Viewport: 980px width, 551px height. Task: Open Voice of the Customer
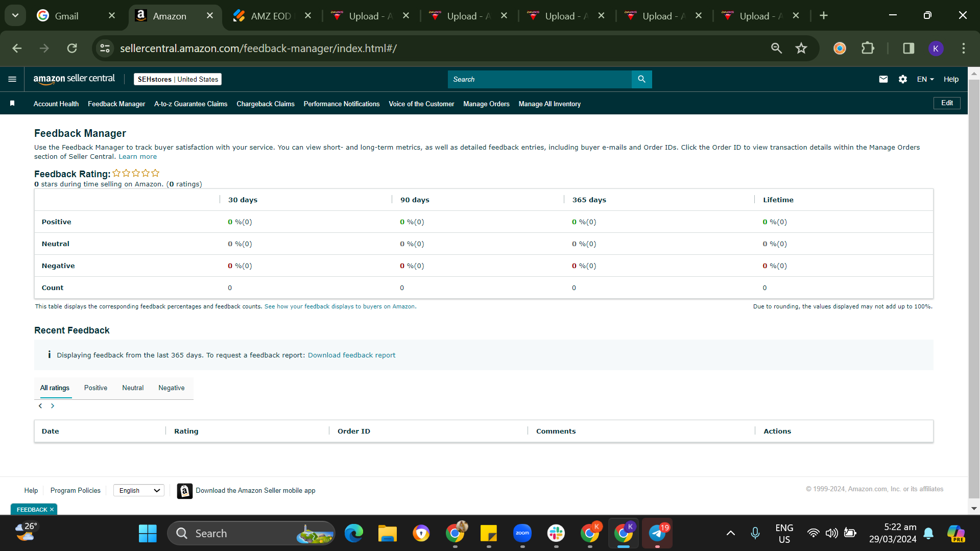[x=421, y=104]
